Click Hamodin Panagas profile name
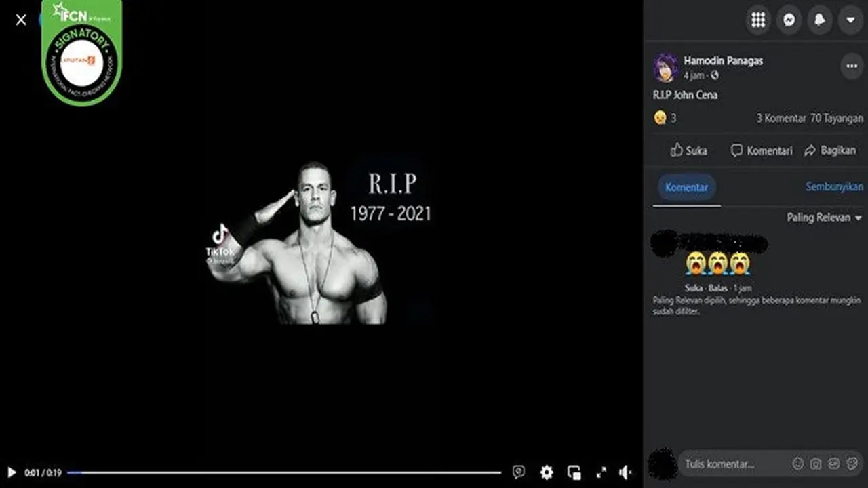Image resolution: width=868 pixels, height=488 pixels. [x=724, y=60]
